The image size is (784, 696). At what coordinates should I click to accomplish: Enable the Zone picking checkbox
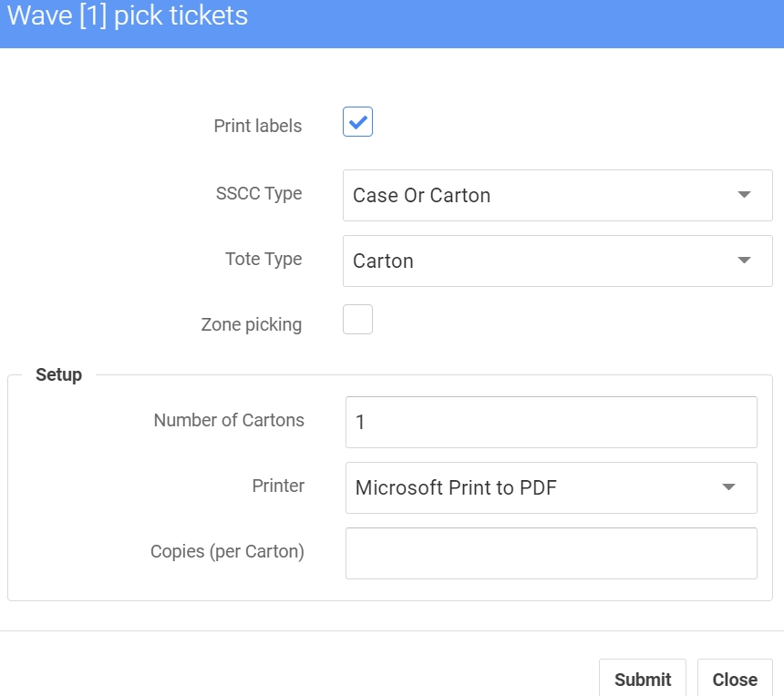click(x=357, y=319)
